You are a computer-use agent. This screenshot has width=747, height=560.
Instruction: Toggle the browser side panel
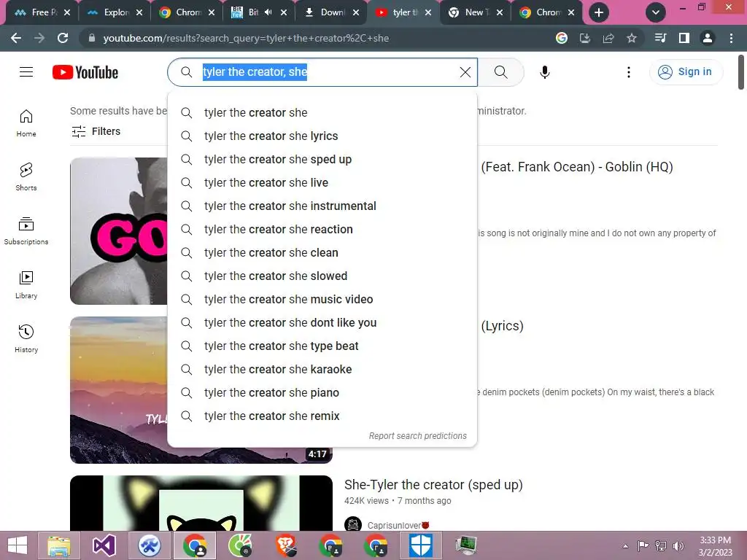pos(684,38)
